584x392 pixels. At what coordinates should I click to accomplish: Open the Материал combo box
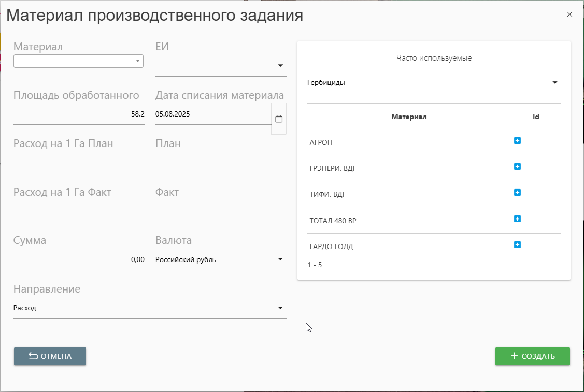[78, 61]
